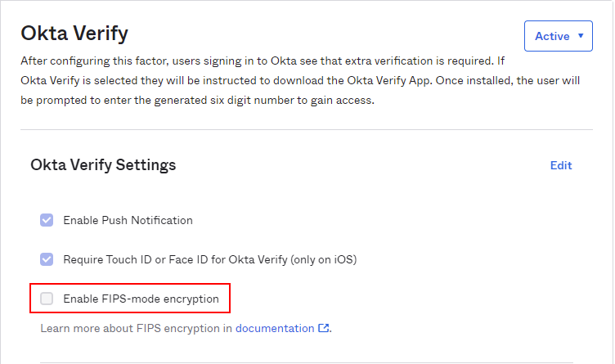Open the Active status dropdown

558,36
